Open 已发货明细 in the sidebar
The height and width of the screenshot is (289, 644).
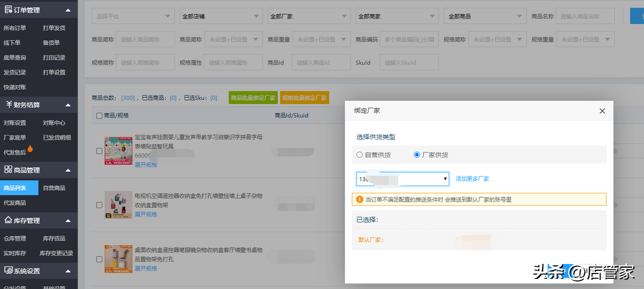57,137
